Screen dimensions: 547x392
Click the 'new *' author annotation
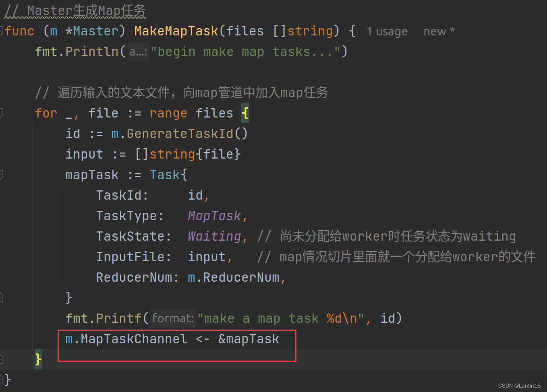(x=439, y=31)
